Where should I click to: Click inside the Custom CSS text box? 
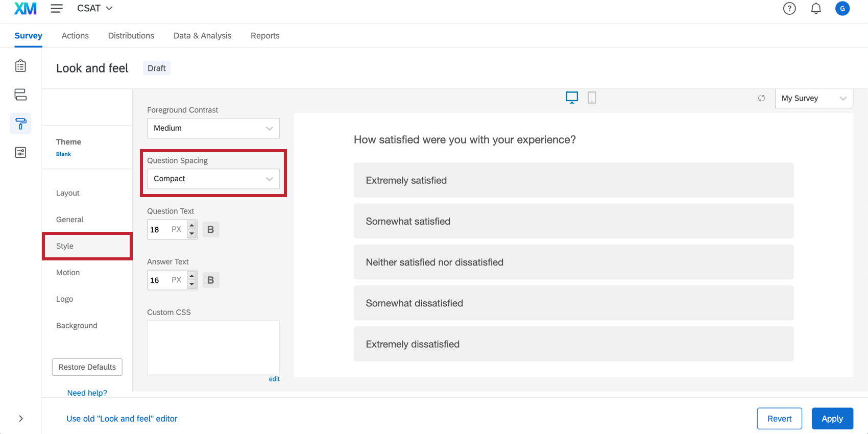click(x=213, y=347)
